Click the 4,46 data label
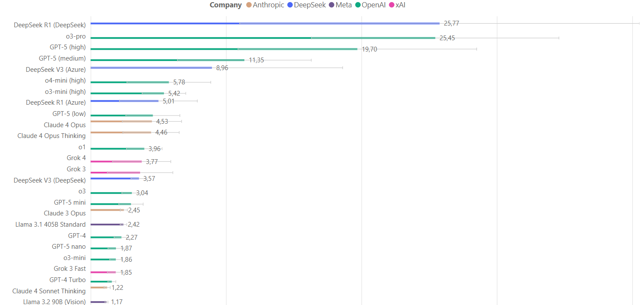 click(x=161, y=132)
